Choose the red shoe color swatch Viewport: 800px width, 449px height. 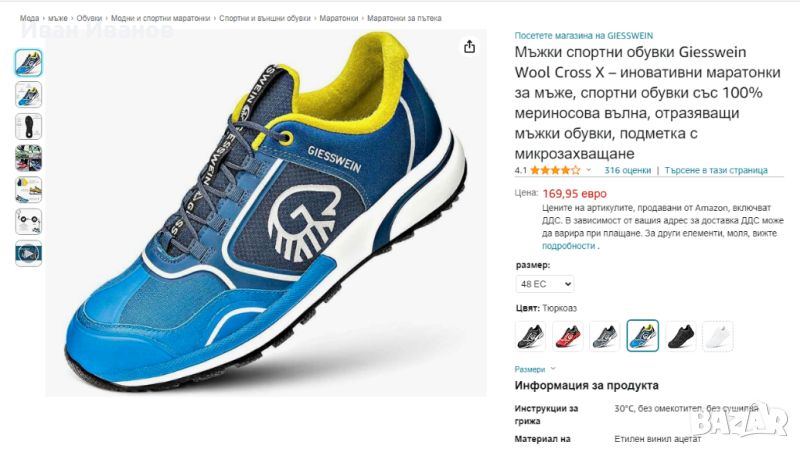click(568, 336)
